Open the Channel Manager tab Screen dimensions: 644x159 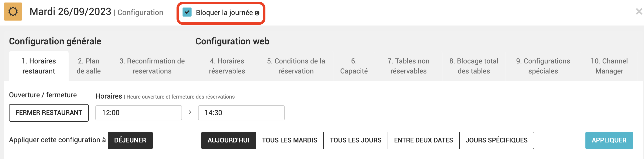point(609,66)
